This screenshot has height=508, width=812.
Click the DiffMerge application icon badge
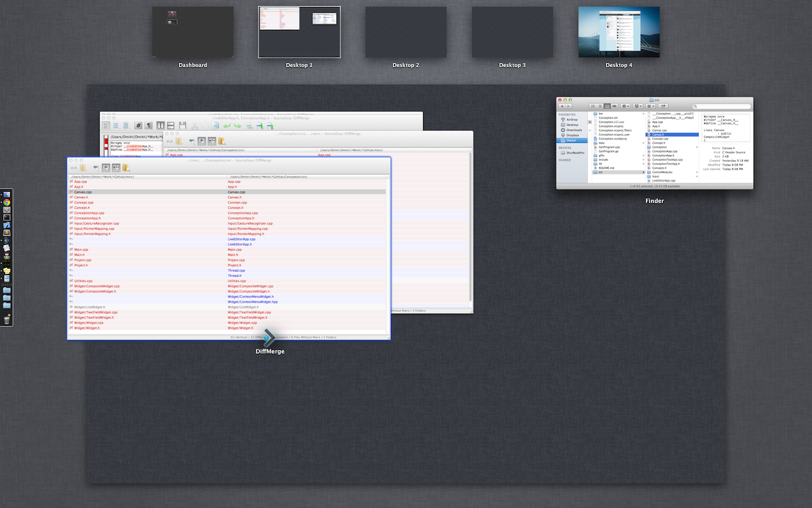(270, 337)
